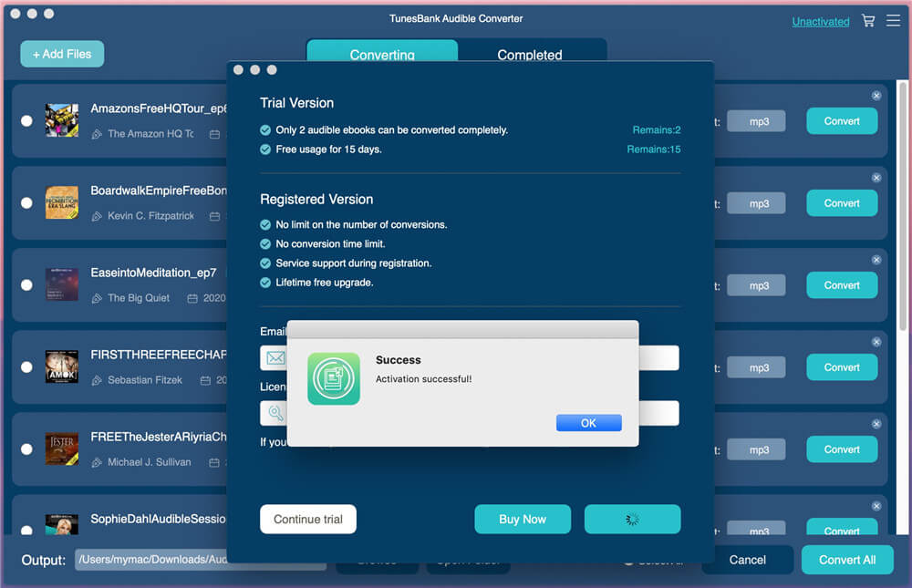912x588 pixels.
Task: Click the calendar icon in BoardwalkEmpire row
Action: point(214,216)
